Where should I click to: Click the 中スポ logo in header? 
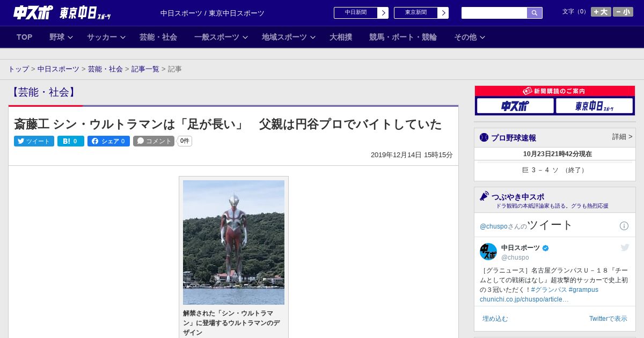pos(33,12)
